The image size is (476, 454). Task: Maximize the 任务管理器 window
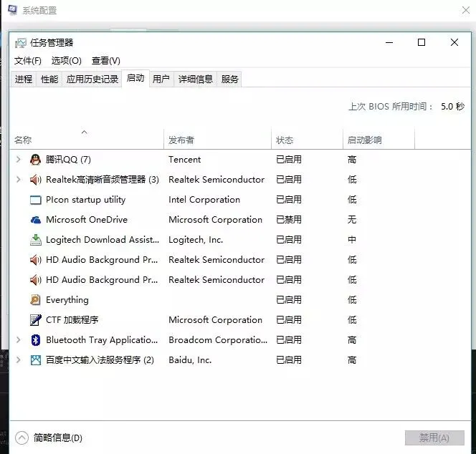[x=422, y=42]
